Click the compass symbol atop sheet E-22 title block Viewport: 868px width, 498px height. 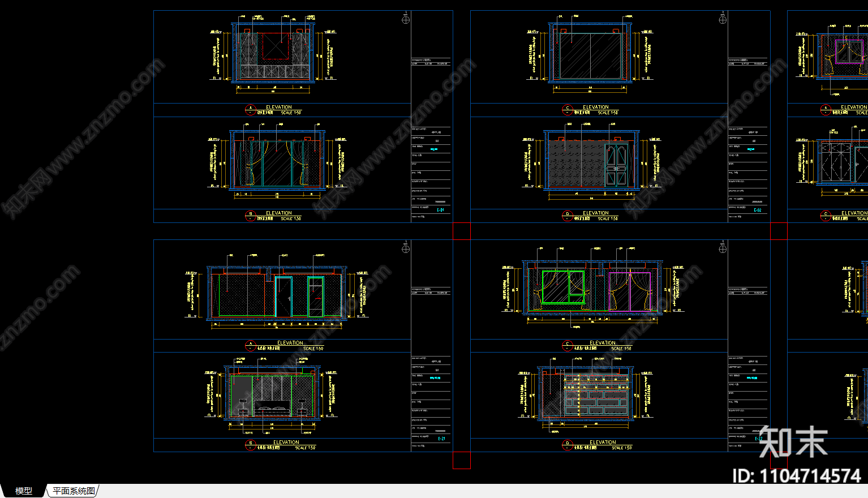[x=723, y=248]
